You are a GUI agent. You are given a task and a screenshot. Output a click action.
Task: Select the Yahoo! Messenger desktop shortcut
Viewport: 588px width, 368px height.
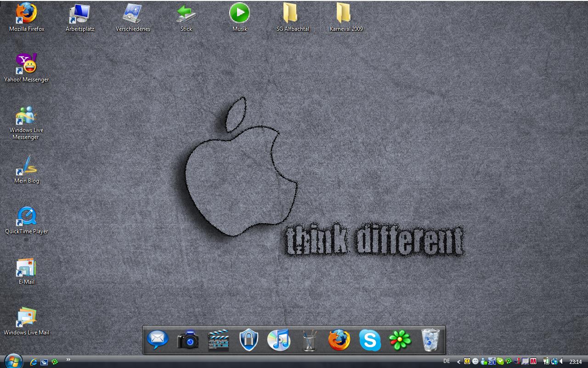27,69
